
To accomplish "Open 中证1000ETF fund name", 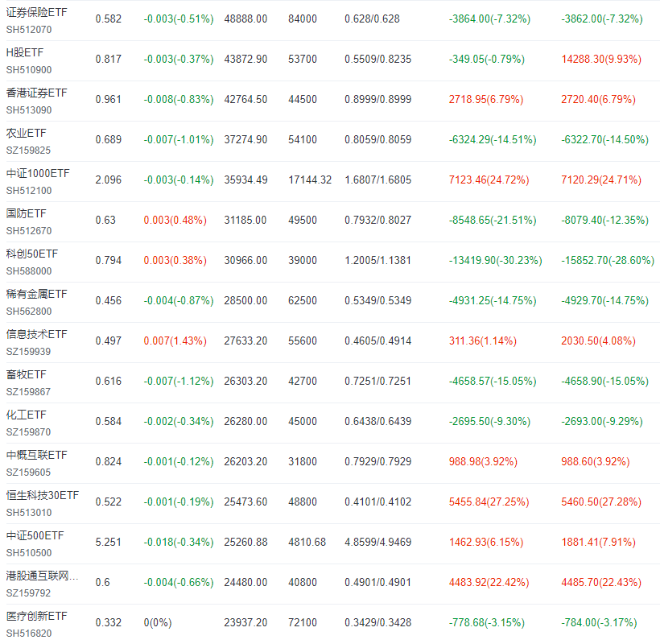I will point(38,173).
